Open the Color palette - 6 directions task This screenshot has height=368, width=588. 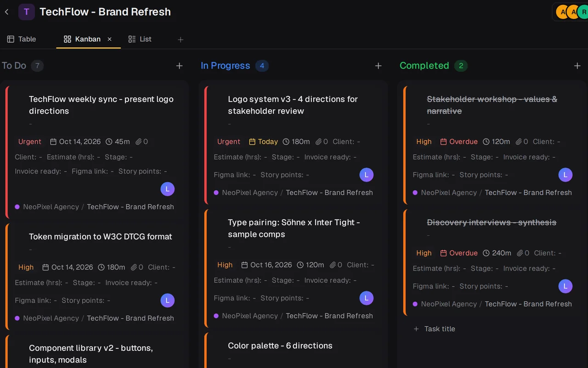pos(280,345)
